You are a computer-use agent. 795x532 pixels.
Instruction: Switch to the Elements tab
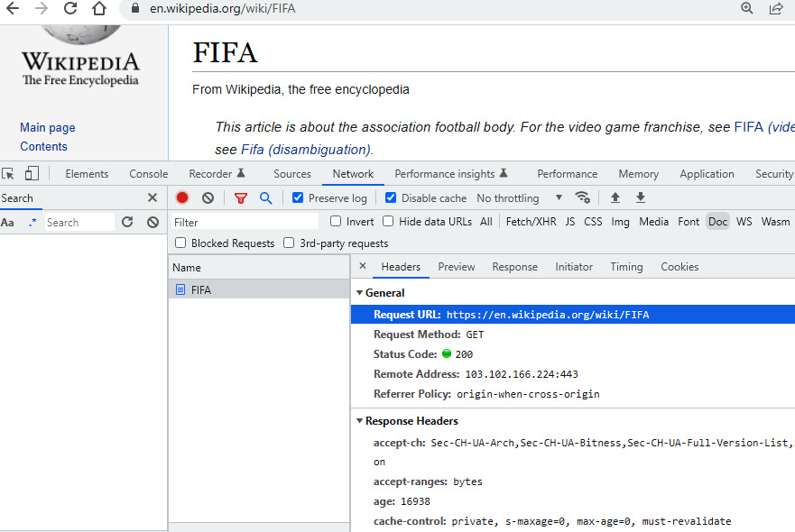tap(87, 174)
